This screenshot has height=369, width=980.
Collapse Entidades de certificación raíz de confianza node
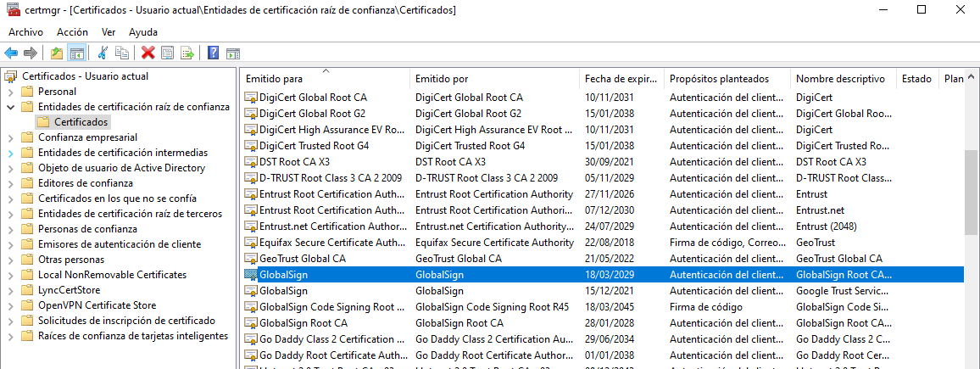10,107
